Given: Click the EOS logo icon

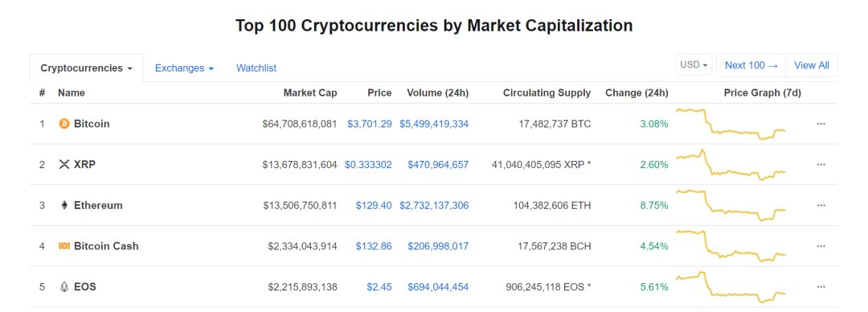Looking at the screenshot, I should (64, 287).
